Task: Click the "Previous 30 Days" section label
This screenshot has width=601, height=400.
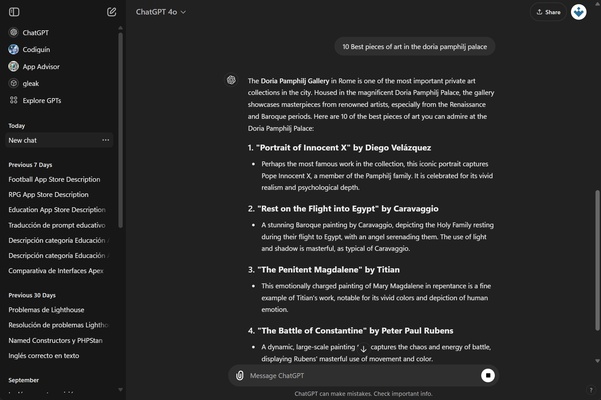Action: 32,295
